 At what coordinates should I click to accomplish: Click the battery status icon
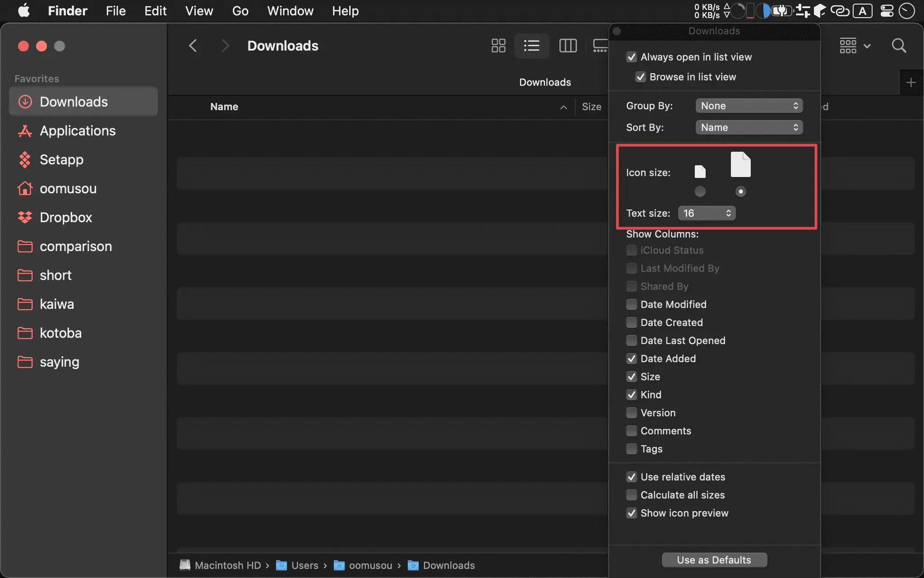coord(782,11)
